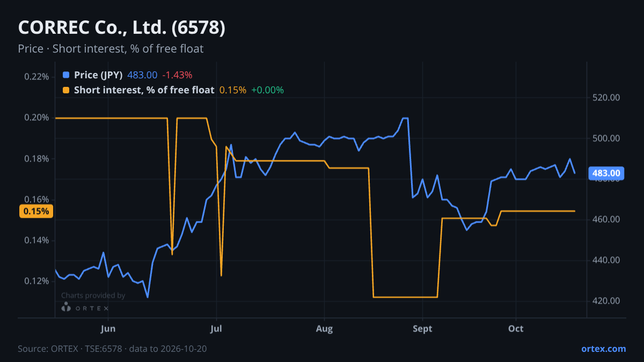Toggle the Price (JPY) legend label
The width and height of the screenshot is (644, 362).
98,75
